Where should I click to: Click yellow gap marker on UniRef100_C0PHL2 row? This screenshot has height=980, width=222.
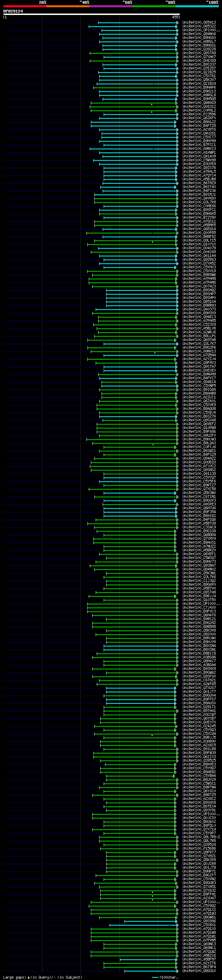coord(152,112)
